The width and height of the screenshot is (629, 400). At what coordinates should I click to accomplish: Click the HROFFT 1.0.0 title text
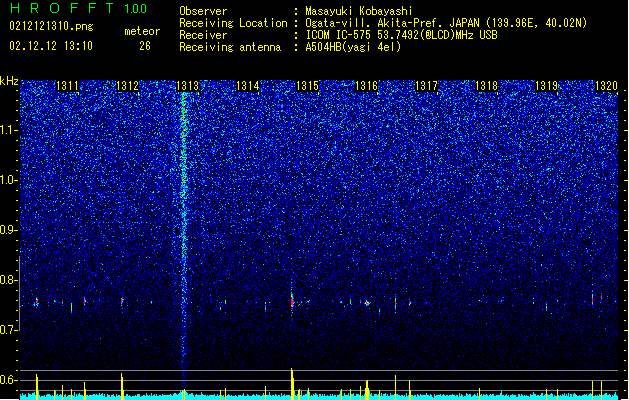(x=78, y=8)
